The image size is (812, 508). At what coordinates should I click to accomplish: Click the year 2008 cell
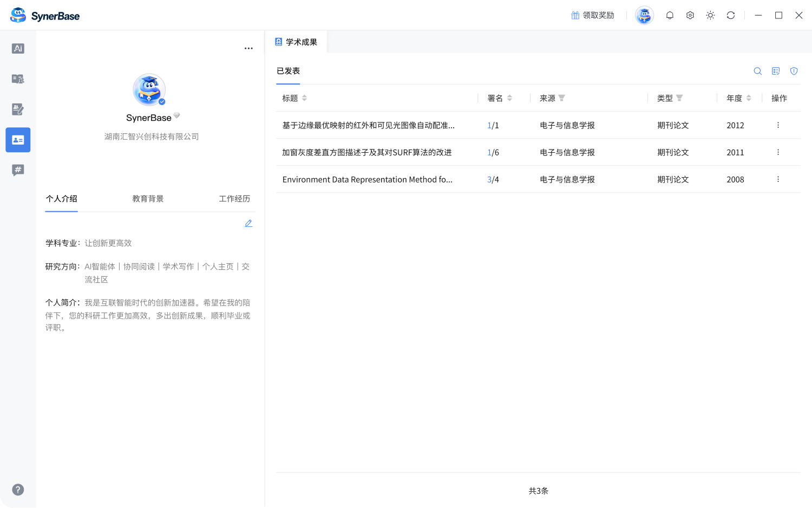(x=735, y=179)
